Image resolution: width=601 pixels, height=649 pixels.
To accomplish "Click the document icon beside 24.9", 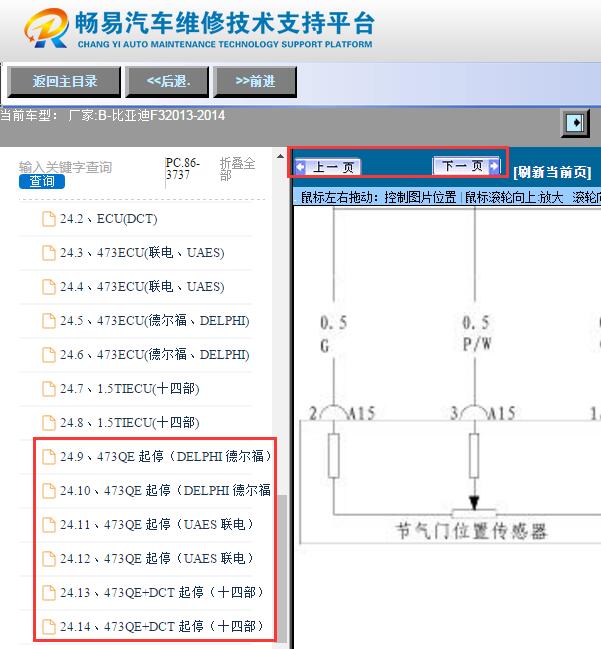I will pos(49,457).
